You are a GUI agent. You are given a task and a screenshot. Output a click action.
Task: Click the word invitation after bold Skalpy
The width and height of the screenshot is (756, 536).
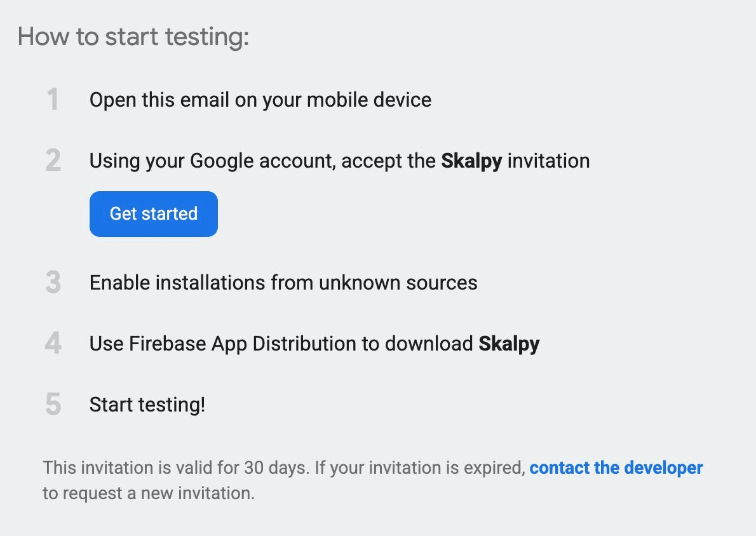click(549, 161)
